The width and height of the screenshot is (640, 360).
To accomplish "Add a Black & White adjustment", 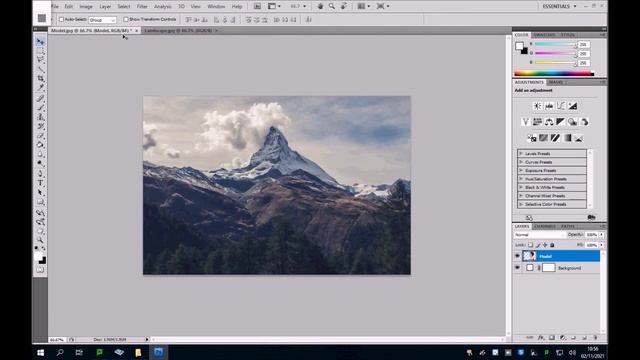I will [560, 122].
